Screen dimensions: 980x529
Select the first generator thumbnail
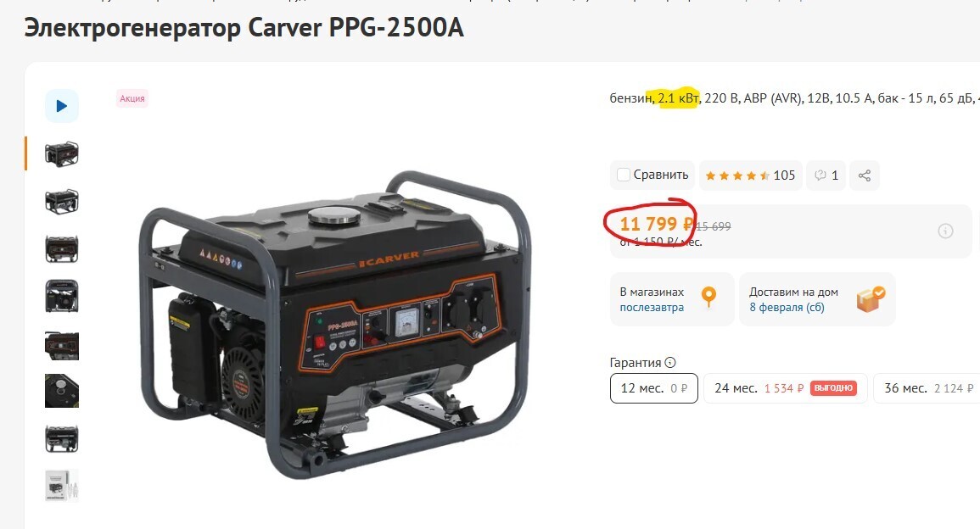(62, 153)
